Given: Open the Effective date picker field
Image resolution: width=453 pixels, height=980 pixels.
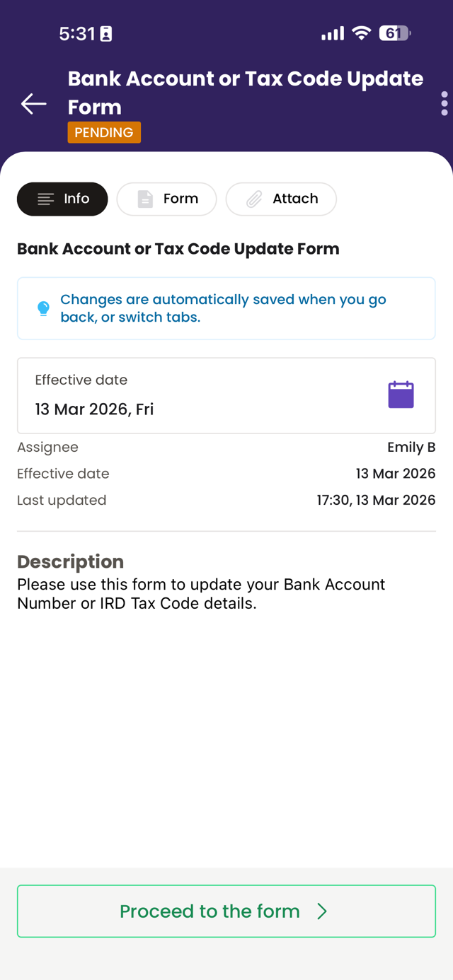Looking at the screenshot, I should click(226, 395).
